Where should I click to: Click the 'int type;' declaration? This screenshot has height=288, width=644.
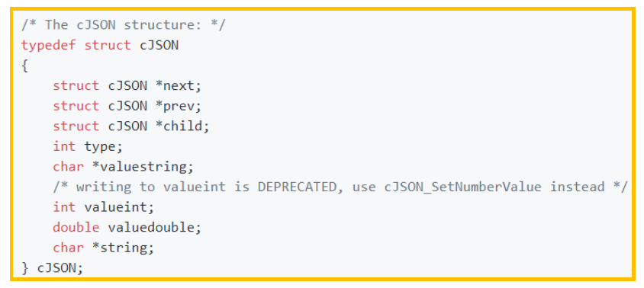88,146
